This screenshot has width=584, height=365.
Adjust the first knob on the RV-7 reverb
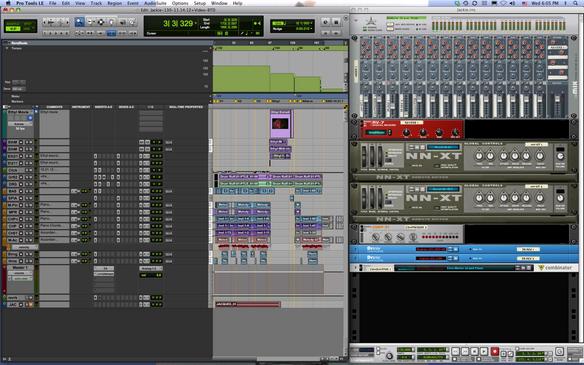[x=406, y=132]
